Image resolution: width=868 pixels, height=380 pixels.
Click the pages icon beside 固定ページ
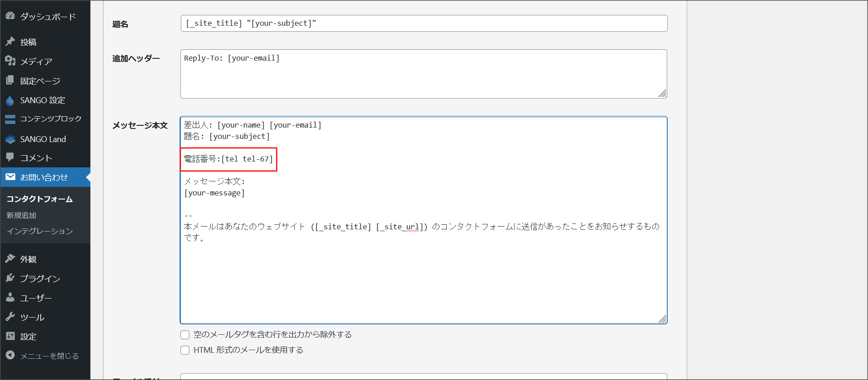10,81
